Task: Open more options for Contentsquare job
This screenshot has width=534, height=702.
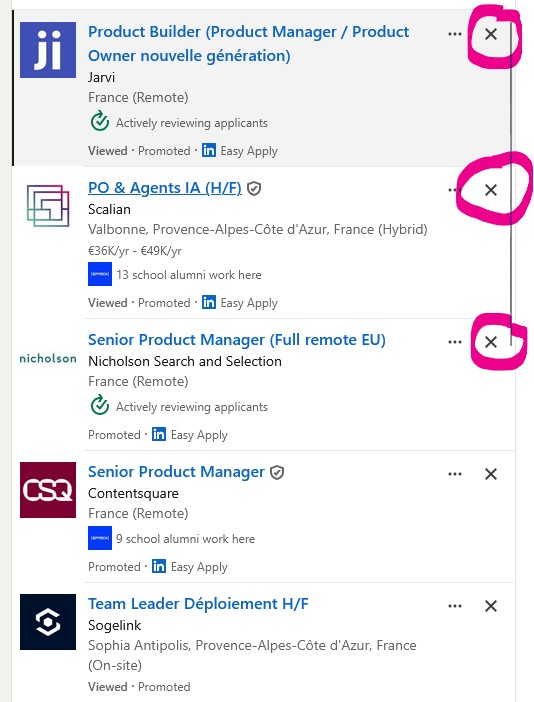Action: click(x=455, y=474)
